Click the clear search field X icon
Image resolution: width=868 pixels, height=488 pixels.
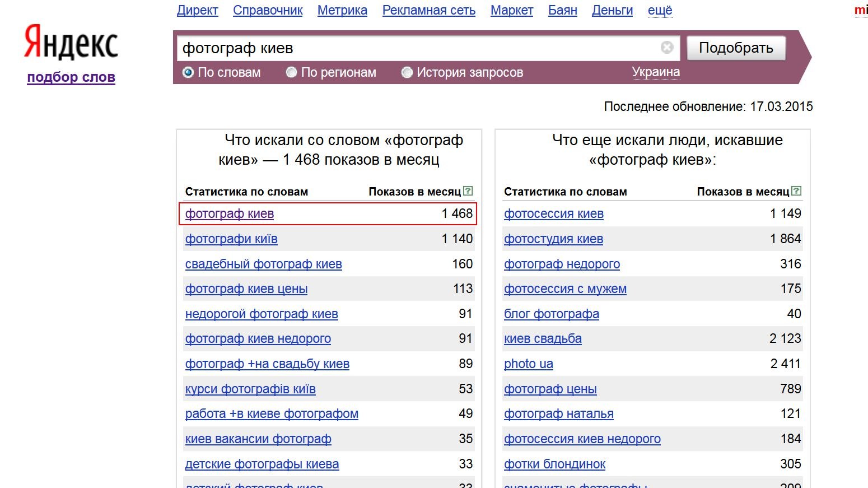666,48
